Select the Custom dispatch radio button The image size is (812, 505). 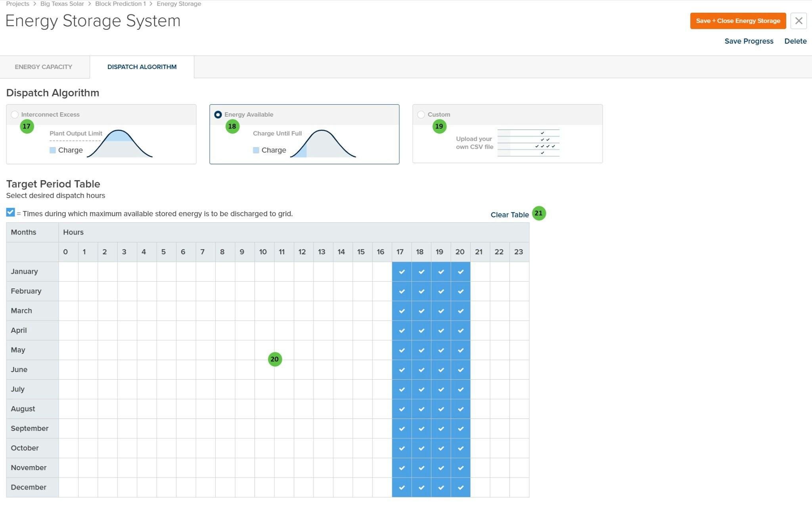[421, 115]
